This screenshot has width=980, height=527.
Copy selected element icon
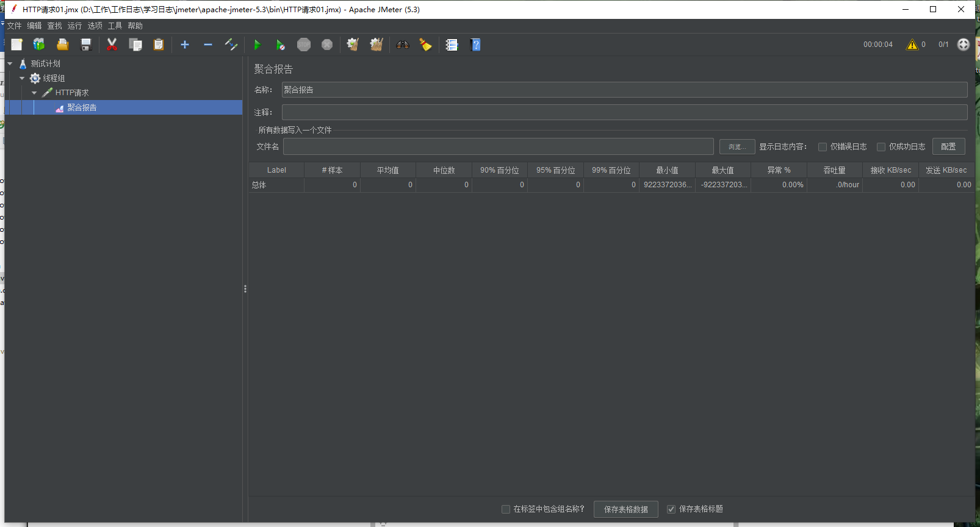coord(135,45)
